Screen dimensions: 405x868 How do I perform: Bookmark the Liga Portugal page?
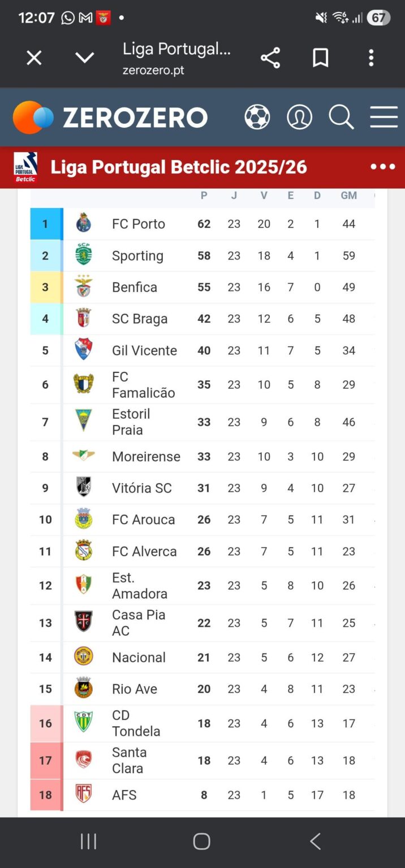pyautogui.click(x=321, y=57)
